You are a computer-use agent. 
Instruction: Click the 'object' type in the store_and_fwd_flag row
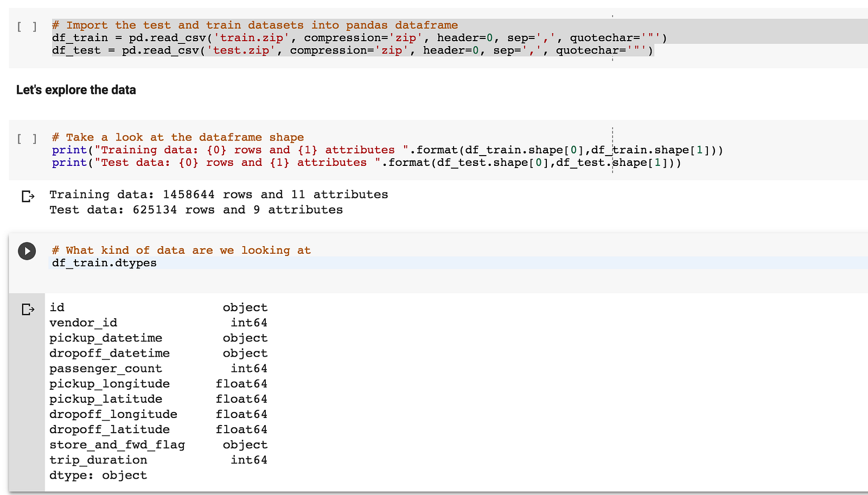click(x=245, y=445)
